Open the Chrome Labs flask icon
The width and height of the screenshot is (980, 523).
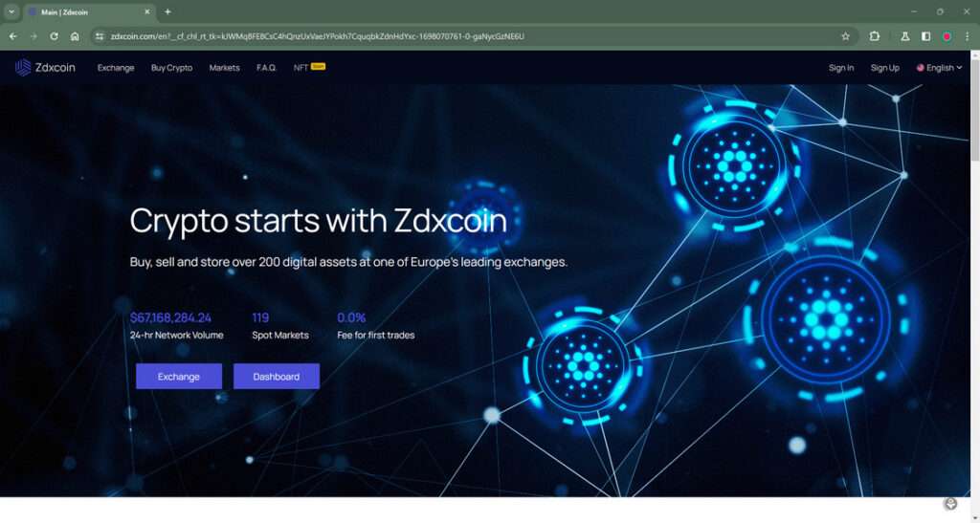pos(904,36)
